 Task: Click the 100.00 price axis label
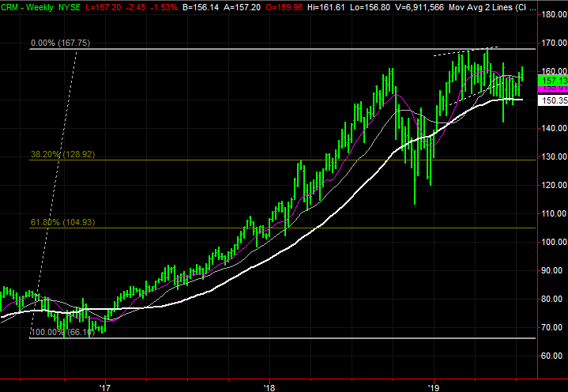point(553,242)
